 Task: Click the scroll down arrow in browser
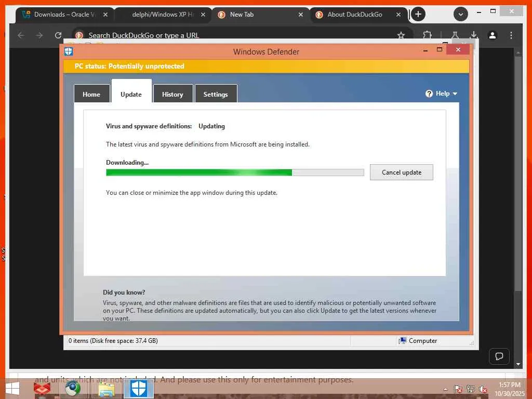point(518,364)
